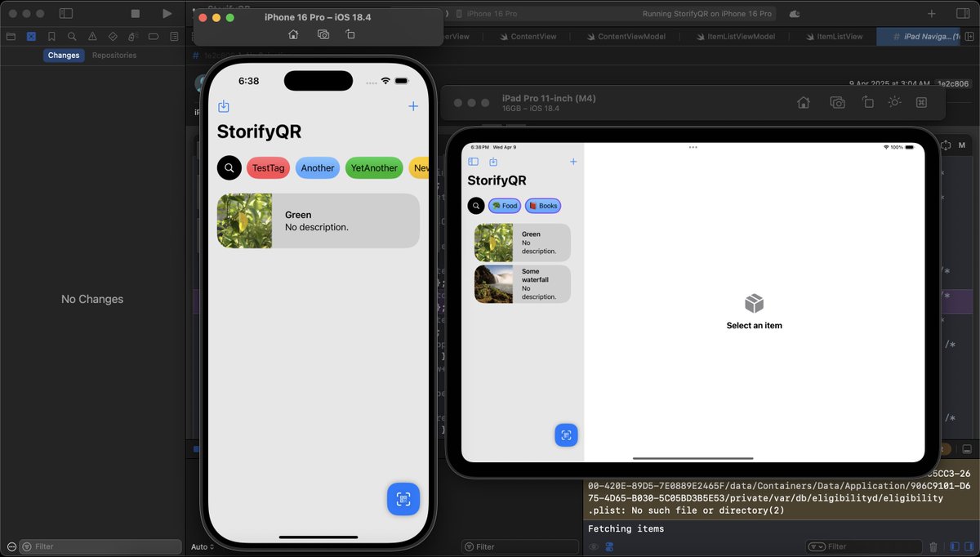This screenshot has height=557, width=980.
Task: Toggle appearance in iPad simulator toolbar
Action: (895, 102)
